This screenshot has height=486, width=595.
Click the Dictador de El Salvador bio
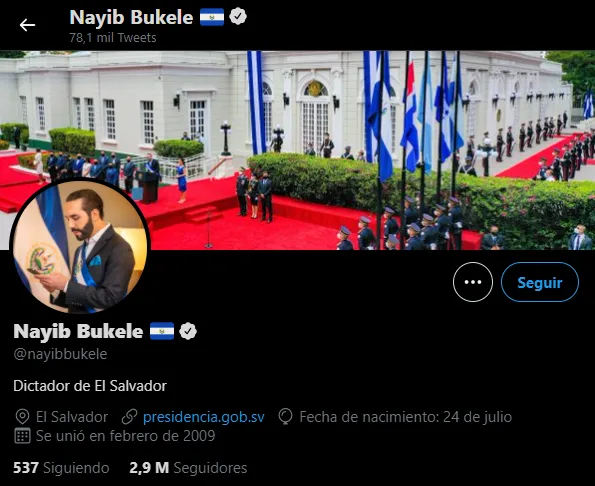tap(90, 386)
